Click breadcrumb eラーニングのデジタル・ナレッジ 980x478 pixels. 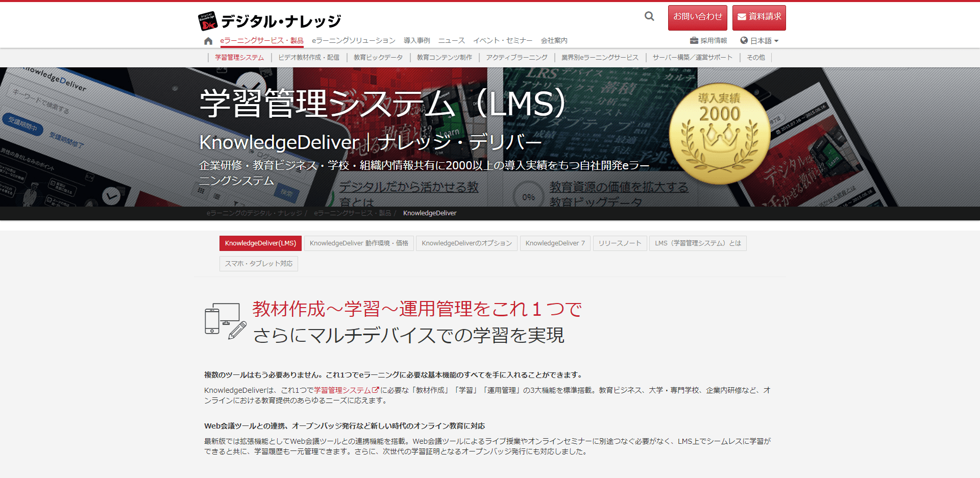[x=254, y=213]
